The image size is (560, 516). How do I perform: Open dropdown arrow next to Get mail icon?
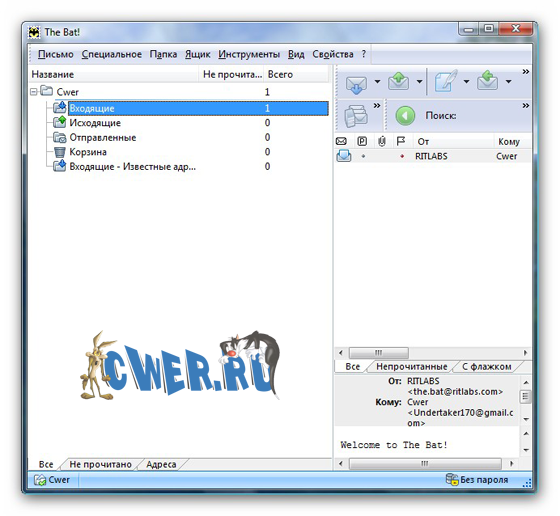[x=377, y=82]
